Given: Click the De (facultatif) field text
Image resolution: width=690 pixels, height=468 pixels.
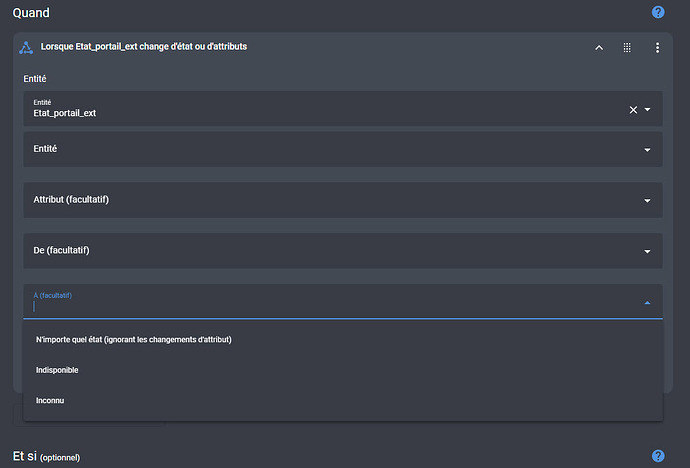Looking at the screenshot, I should pos(61,250).
